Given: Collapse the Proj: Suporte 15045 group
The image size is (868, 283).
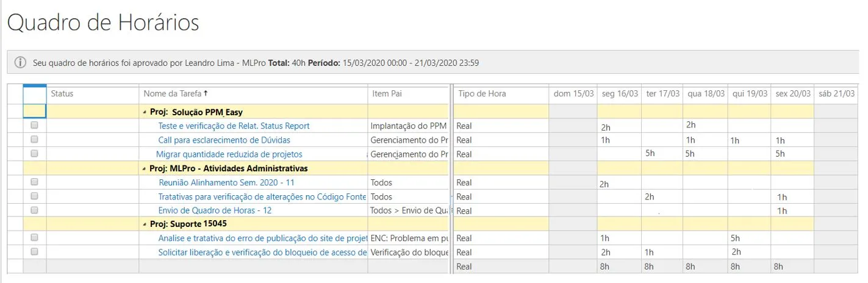Looking at the screenshot, I should (145, 224).
